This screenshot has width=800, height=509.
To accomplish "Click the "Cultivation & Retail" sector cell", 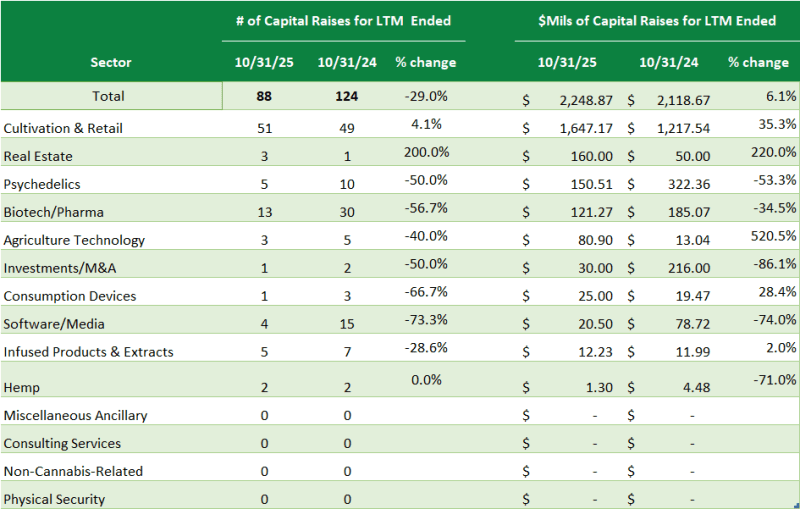I will [x=68, y=129].
